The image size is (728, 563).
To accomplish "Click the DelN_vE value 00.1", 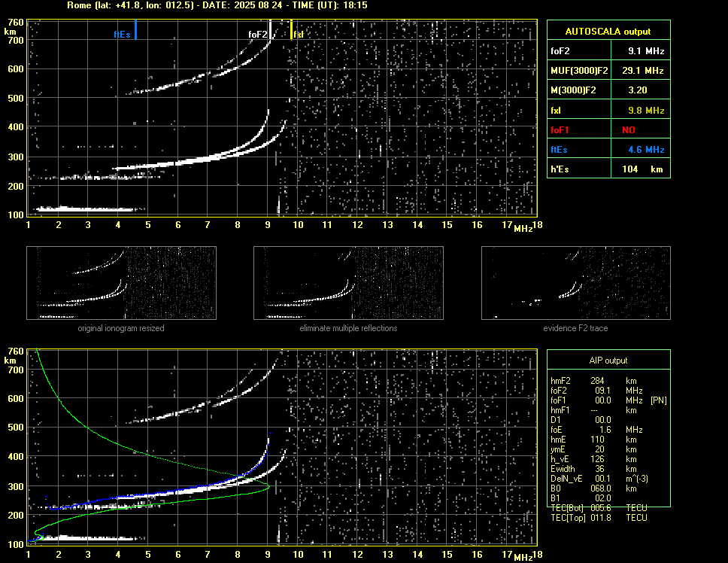I will click(x=603, y=479).
